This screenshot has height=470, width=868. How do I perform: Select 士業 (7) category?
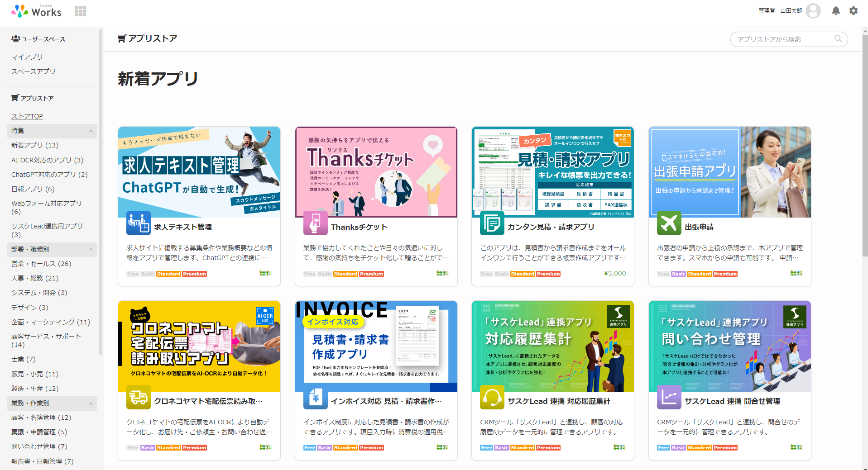coord(24,359)
